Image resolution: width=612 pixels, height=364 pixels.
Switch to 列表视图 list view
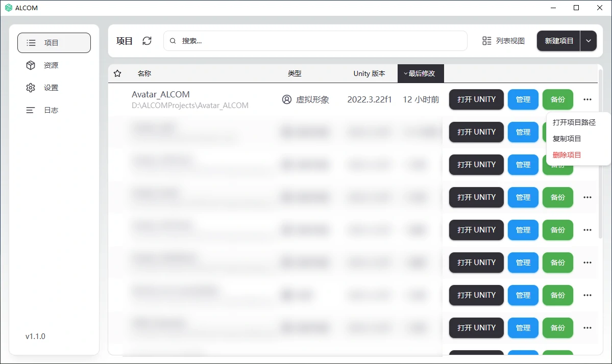point(503,41)
